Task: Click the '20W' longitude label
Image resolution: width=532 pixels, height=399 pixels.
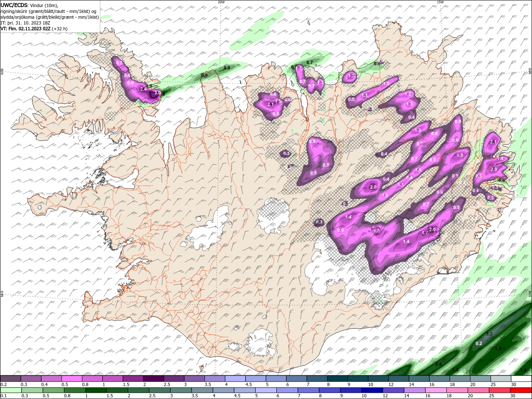Action: click(221, 2)
